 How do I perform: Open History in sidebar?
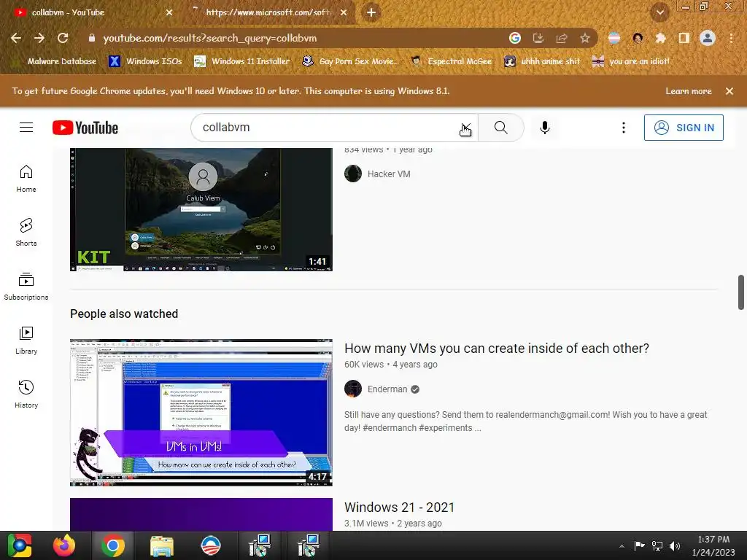click(26, 394)
